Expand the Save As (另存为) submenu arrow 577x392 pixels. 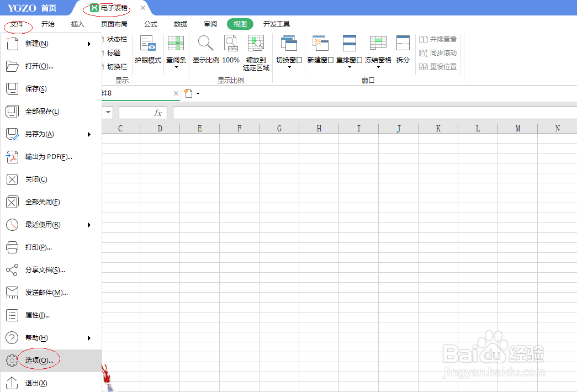pos(89,134)
